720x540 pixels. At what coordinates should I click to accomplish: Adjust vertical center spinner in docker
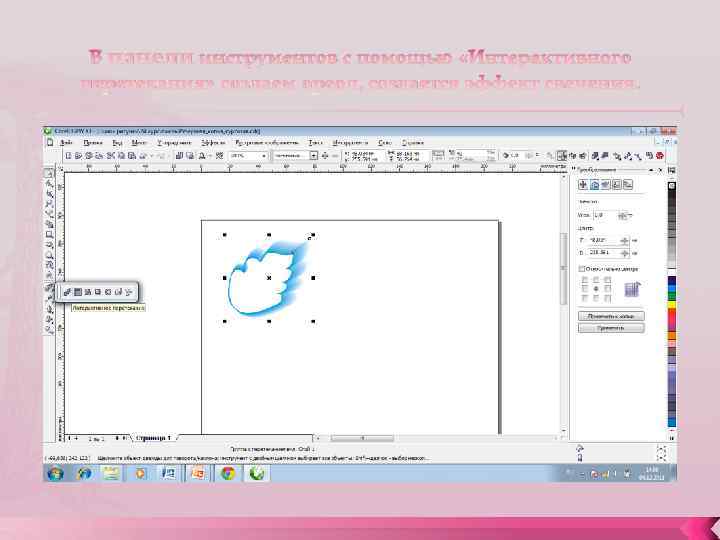coord(624,253)
